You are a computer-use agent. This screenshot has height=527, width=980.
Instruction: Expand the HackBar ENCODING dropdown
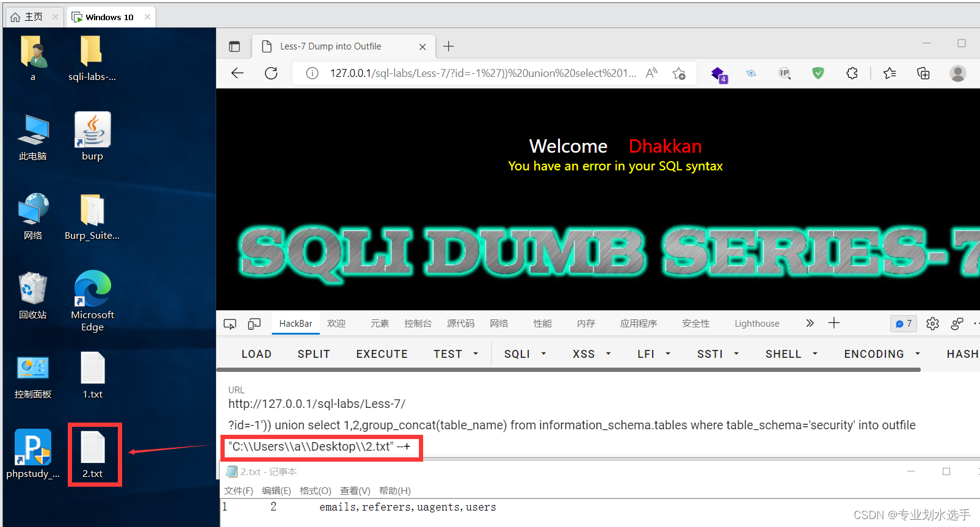882,354
